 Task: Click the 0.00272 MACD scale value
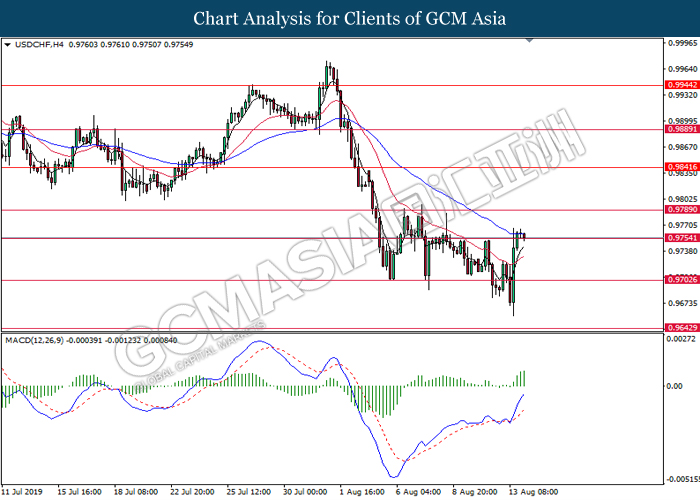(x=681, y=339)
